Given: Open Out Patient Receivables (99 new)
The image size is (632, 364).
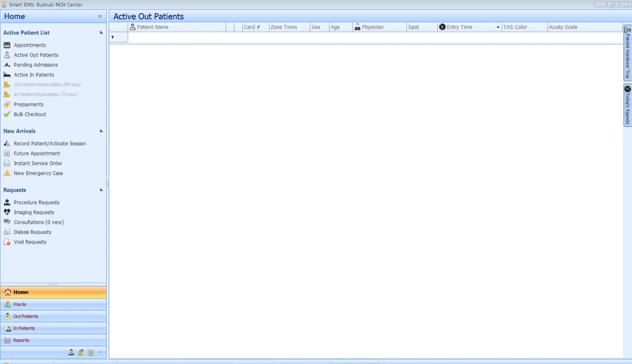Looking at the screenshot, I should (x=47, y=85).
